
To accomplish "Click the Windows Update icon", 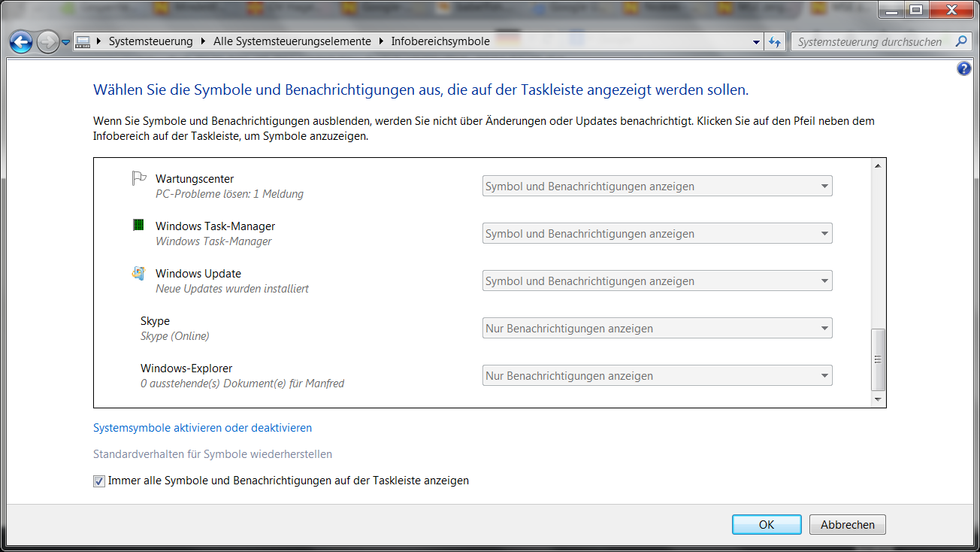I will [138, 273].
